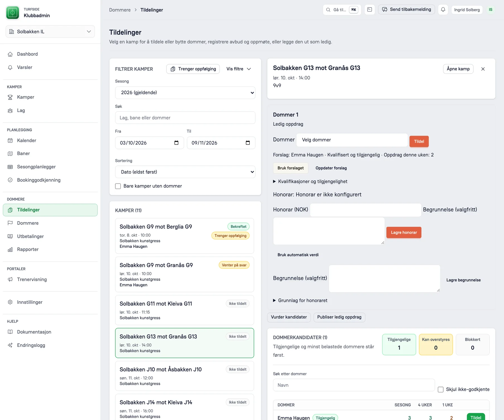Viewport: 504px width, 420px height.
Task: Click the Lag team icon
Action: pos(10,111)
